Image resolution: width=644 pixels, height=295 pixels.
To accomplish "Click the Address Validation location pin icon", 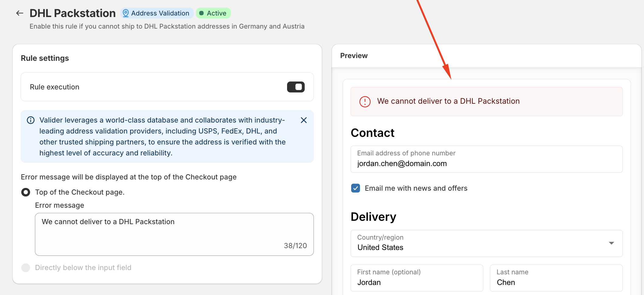I will point(125,13).
